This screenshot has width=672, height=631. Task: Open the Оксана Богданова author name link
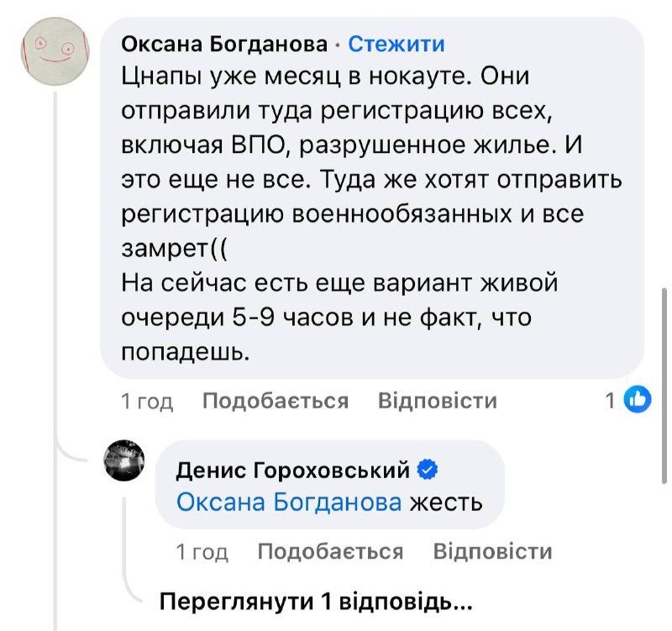click(224, 44)
